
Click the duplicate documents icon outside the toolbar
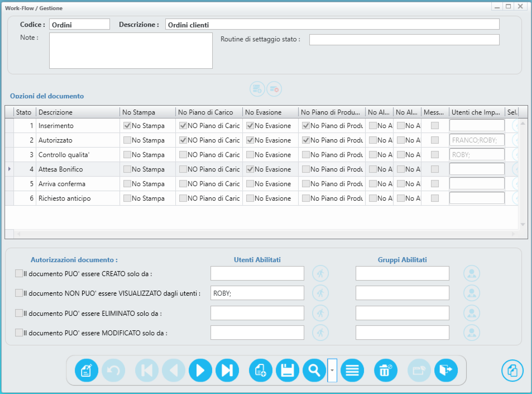pos(512,371)
